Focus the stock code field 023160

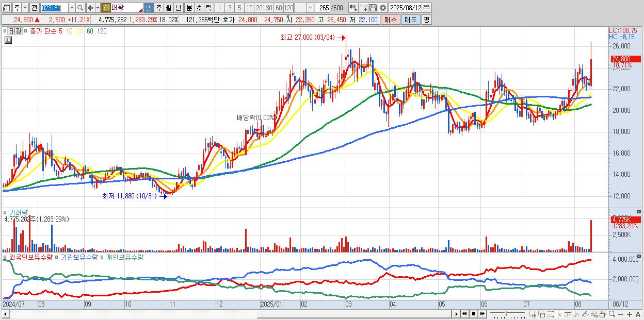54,8
